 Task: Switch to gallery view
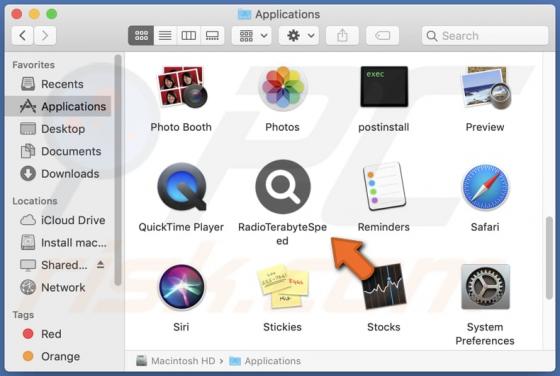[x=212, y=35]
